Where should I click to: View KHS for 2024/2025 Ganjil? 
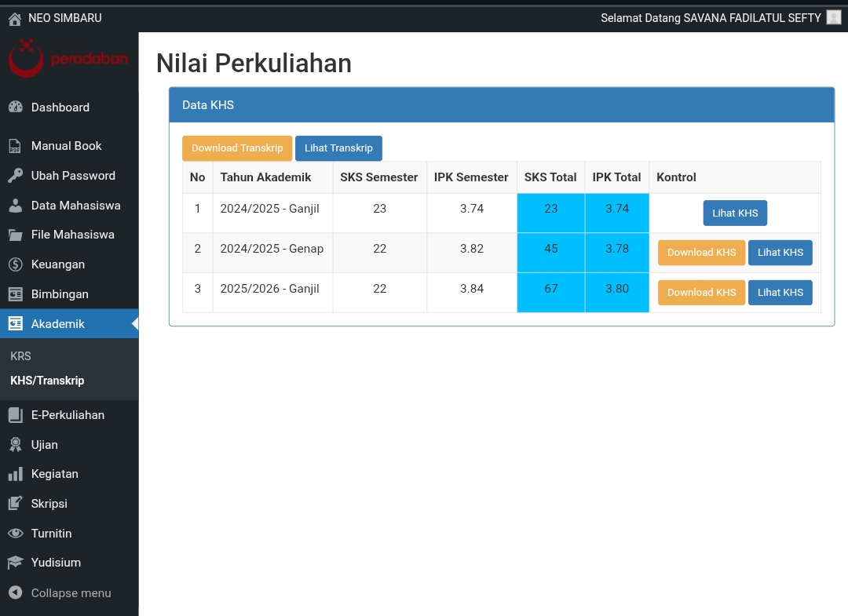735,213
